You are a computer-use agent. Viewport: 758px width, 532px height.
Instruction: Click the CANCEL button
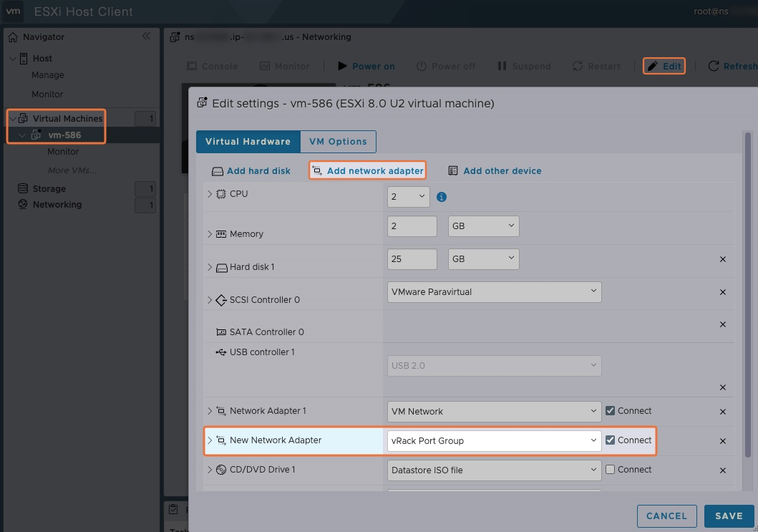tap(666, 516)
